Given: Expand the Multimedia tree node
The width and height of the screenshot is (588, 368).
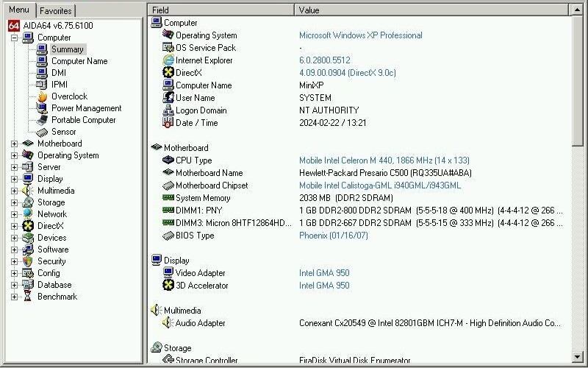Looking at the screenshot, I should [x=14, y=191].
